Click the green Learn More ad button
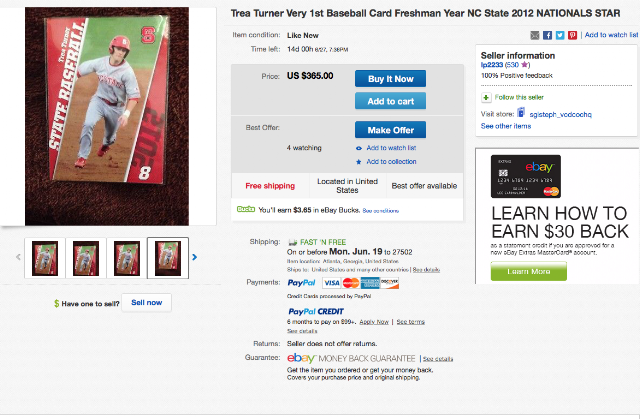The width and height of the screenshot is (640, 419). [528, 271]
